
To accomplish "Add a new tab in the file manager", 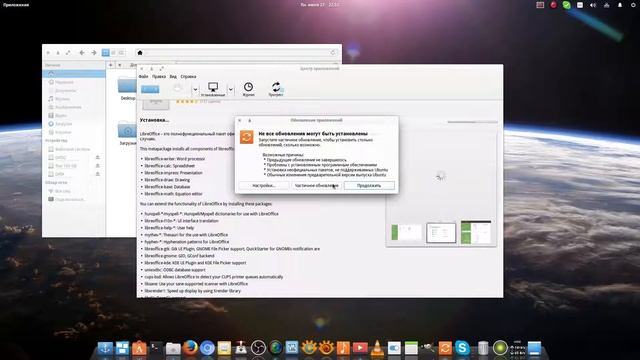I will point(111,65).
